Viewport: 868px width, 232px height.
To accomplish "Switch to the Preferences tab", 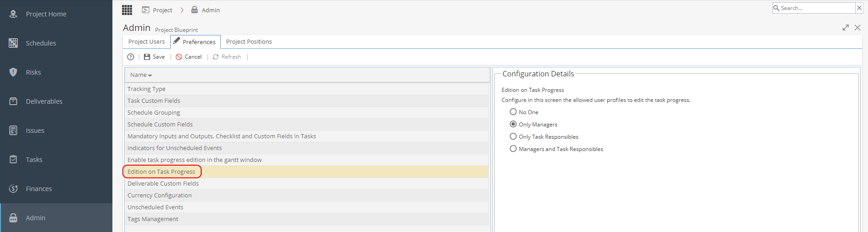I will click(195, 42).
